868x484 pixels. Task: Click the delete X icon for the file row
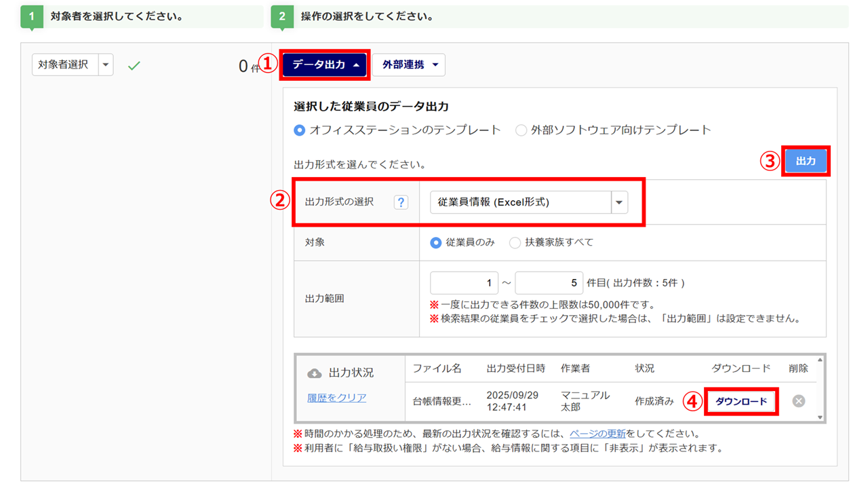799,401
